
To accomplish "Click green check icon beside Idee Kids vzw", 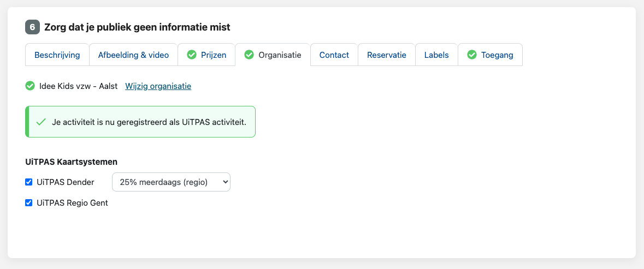I will click(30, 86).
